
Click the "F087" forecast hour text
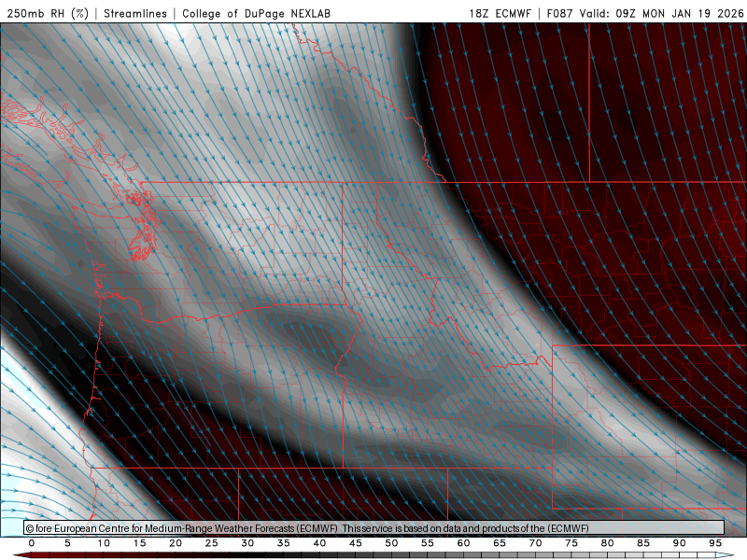pos(560,13)
